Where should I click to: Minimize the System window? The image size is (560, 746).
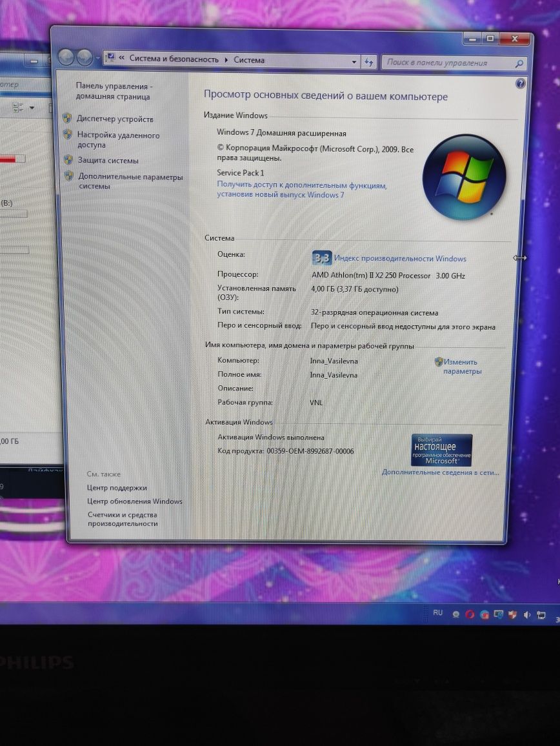pyautogui.click(x=472, y=39)
